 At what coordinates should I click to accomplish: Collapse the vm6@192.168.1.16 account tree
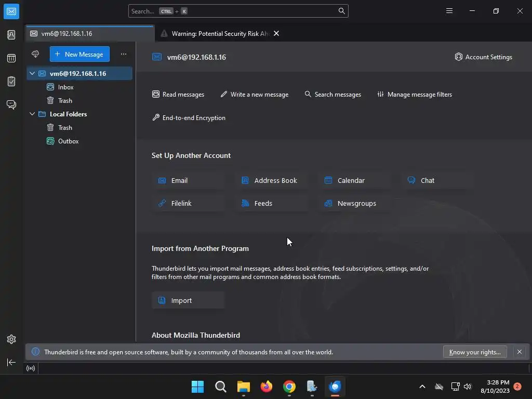tap(32, 73)
